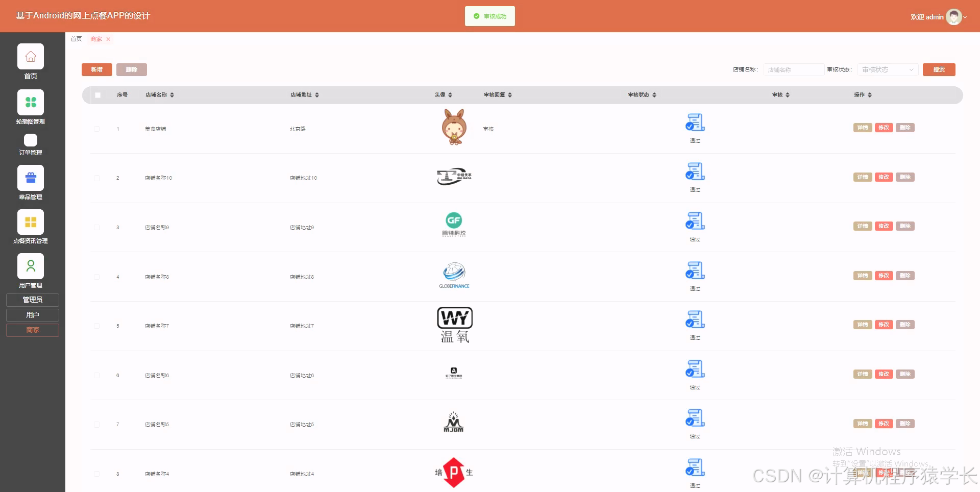Click audit icon for 店铺名称7 row
The image size is (980, 492).
coord(695,319)
